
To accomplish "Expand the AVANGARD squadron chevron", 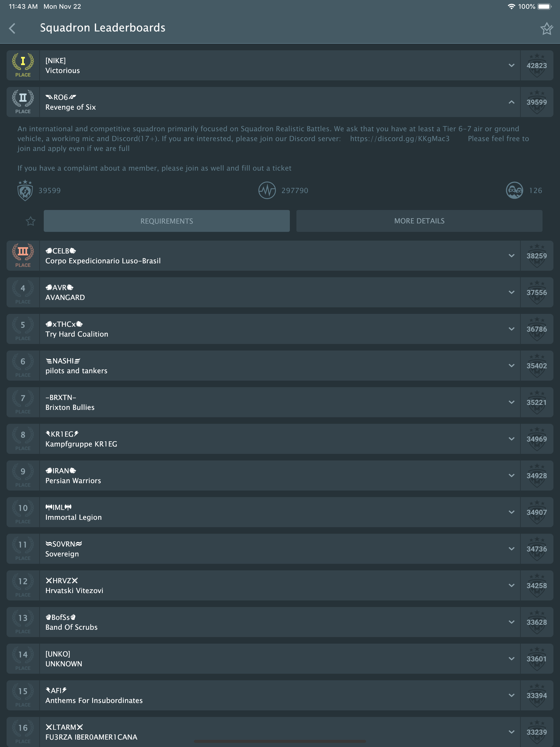I will coord(511,293).
